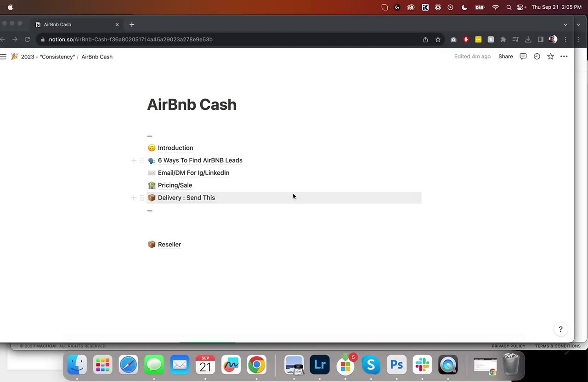Open Google Chrome from the Dock
The width and height of the screenshot is (588, 382).
point(257,365)
